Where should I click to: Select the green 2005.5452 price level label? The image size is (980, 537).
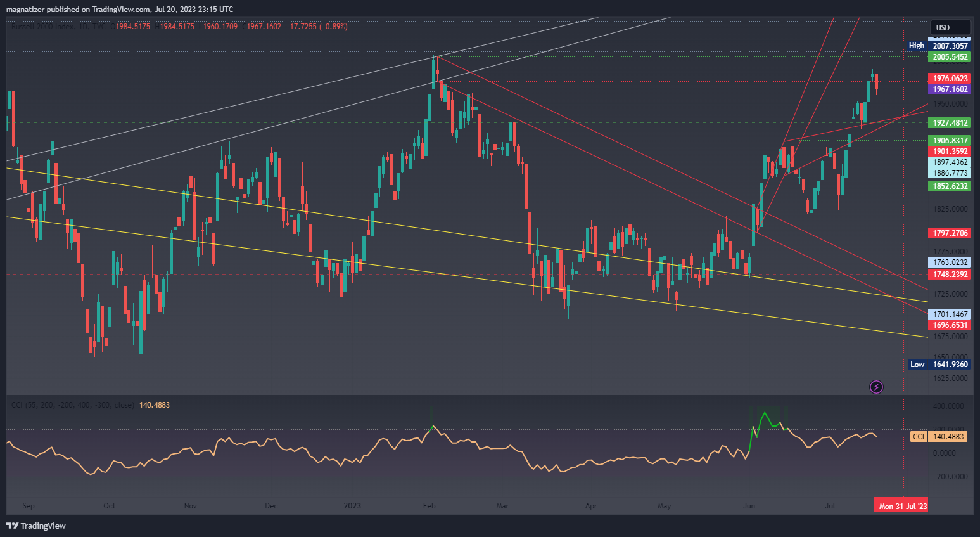(x=950, y=57)
